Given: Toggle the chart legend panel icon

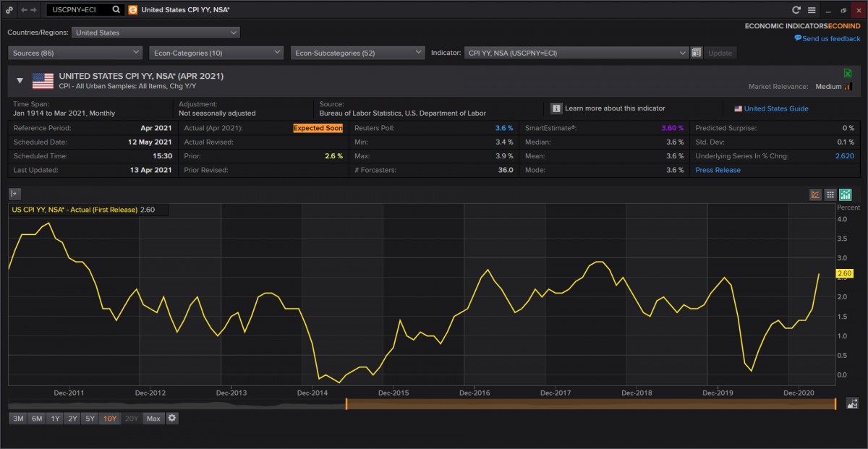Looking at the screenshot, I should click(14, 193).
